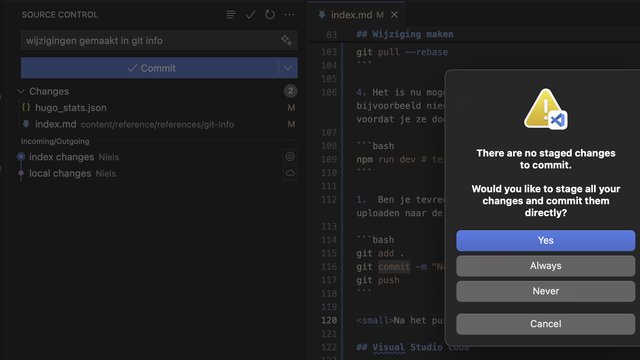
Task: Click Yes to stage all and commit
Action: 545,240
